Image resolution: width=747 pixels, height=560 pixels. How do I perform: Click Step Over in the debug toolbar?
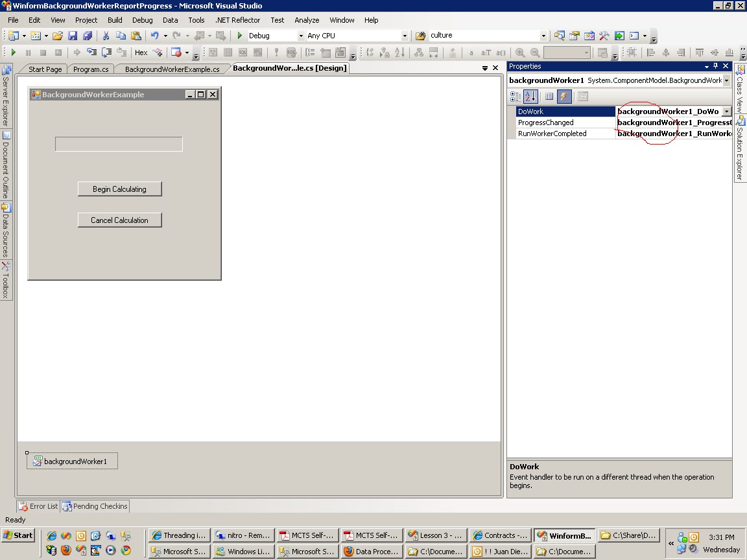tap(107, 52)
